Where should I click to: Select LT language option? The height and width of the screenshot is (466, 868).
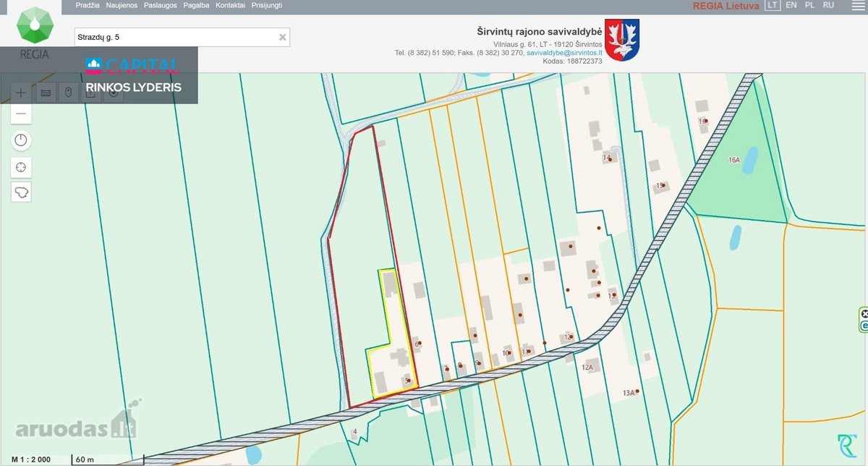tap(773, 5)
